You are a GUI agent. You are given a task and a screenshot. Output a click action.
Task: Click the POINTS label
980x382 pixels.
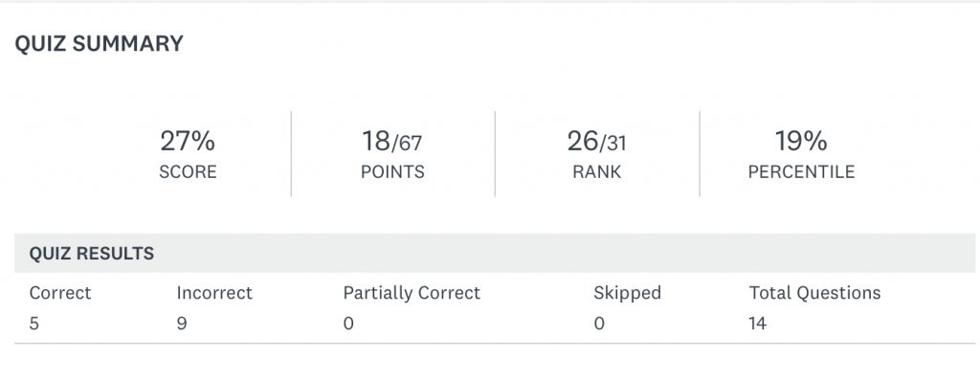click(x=392, y=172)
